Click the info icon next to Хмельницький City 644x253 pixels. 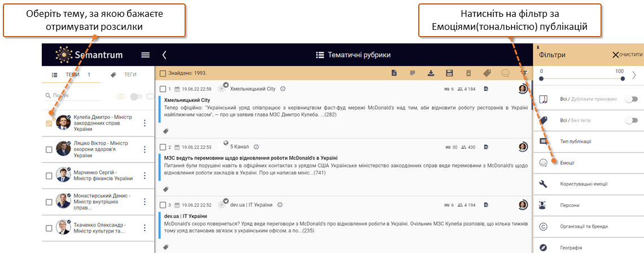point(283,88)
